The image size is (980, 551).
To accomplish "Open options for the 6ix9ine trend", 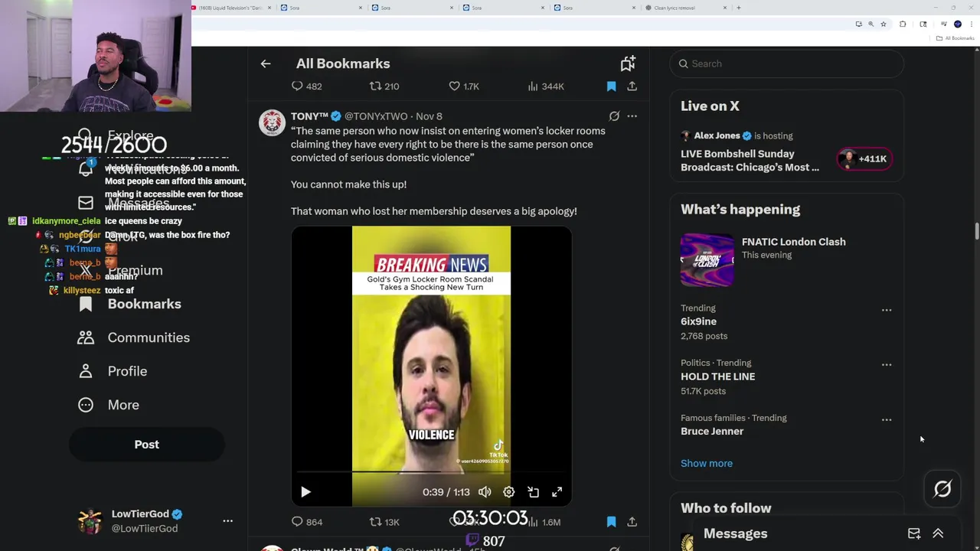I will (887, 310).
